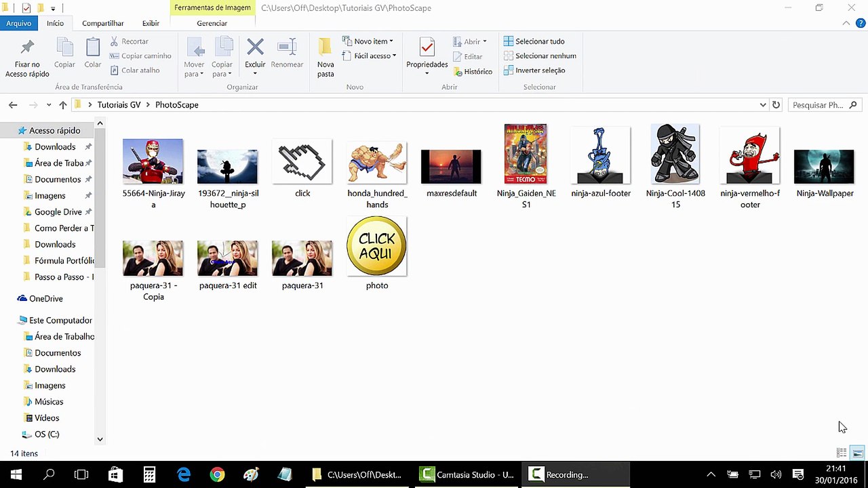Open the Arquivo menu
This screenshot has width=868, height=488.
pyautogui.click(x=19, y=23)
